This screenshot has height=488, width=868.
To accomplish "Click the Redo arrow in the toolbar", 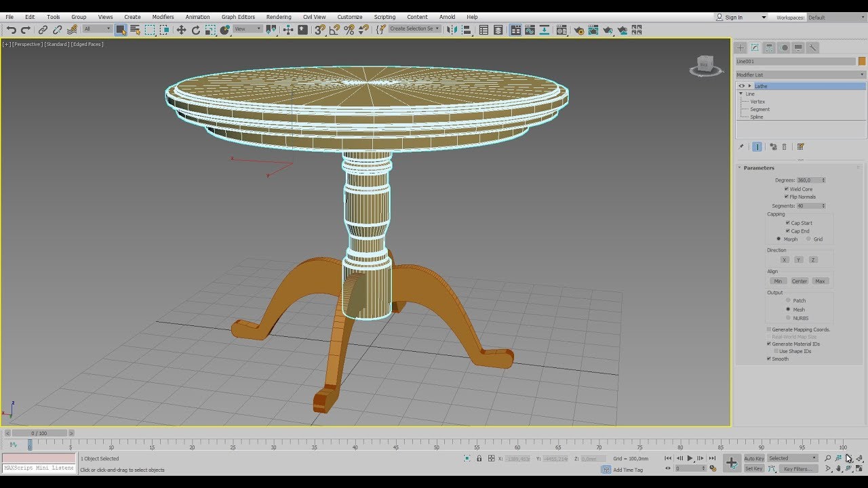I will [x=26, y=30].
